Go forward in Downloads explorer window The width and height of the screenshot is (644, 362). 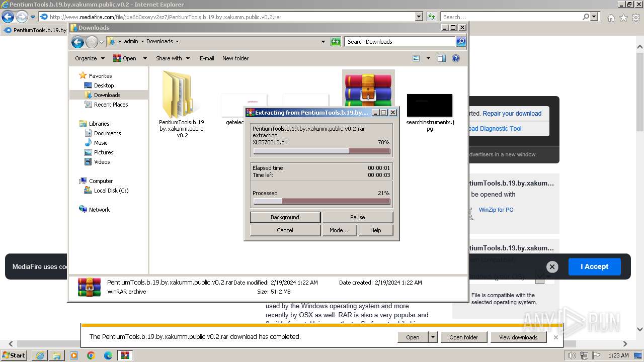pyautogui.click(x=92, y=42)
